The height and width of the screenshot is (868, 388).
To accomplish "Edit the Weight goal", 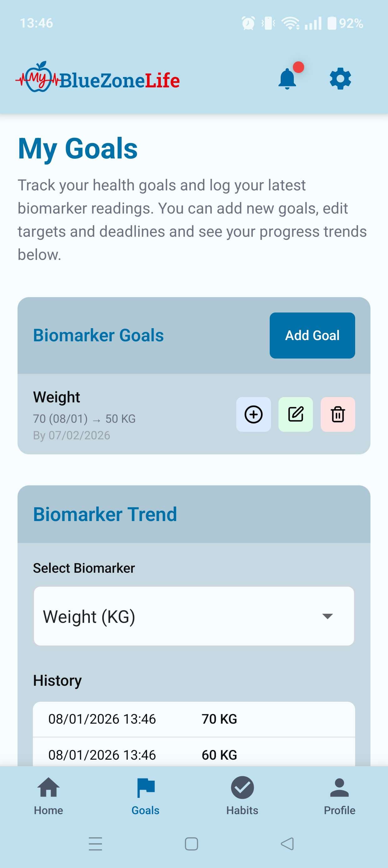I will [x=295, y=414].
